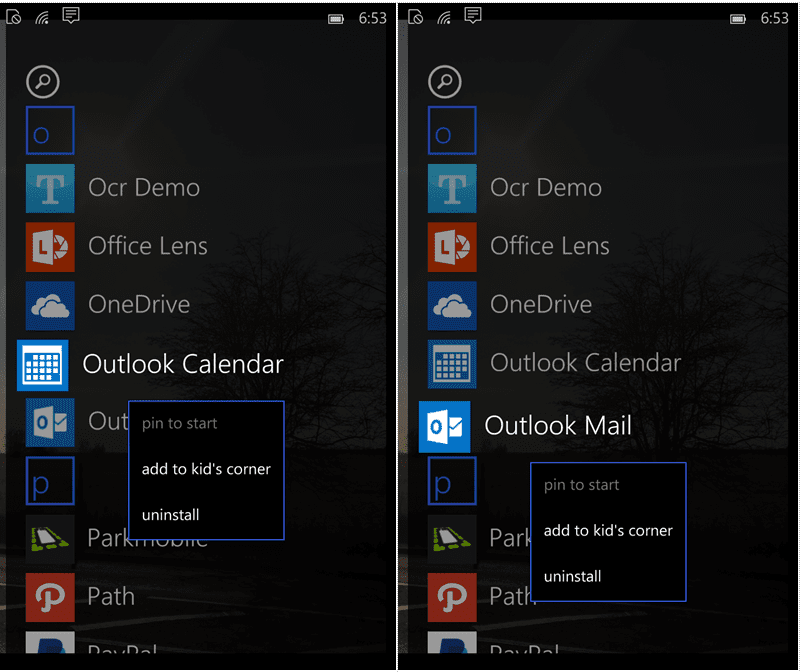
Task: Open the OneDrive cloud icon on the right screen
Action: [452, 305]
